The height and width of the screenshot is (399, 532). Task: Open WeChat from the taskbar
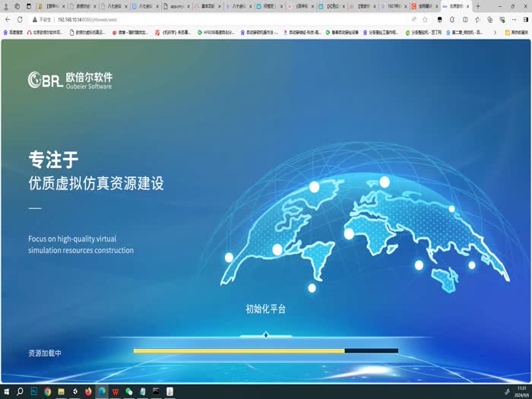click(x=129, y=391)
